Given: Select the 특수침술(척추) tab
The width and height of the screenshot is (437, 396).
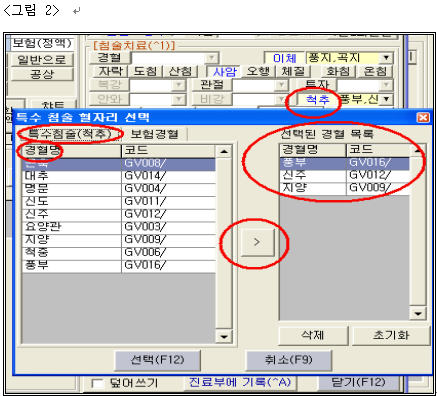Looking at the screenshot, I should (70, 134).
